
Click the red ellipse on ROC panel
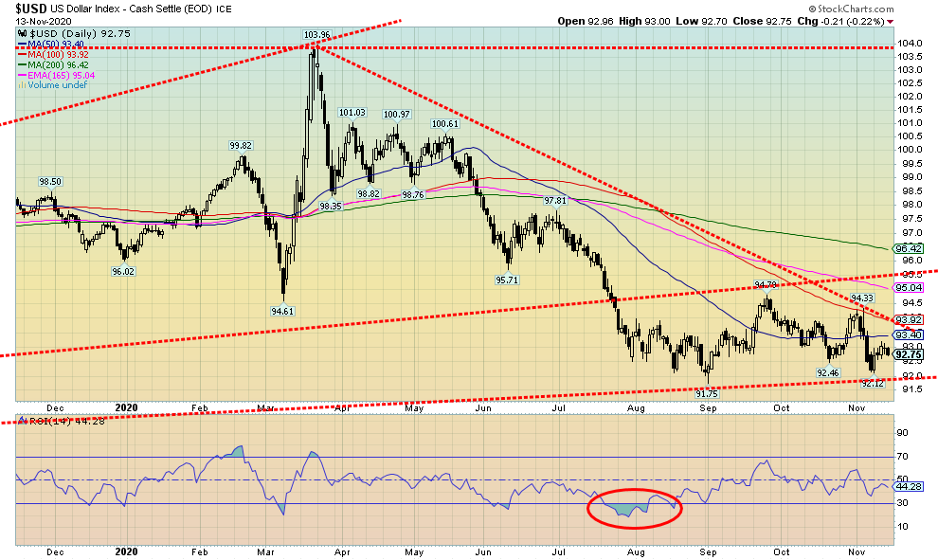tap(634, 509)
